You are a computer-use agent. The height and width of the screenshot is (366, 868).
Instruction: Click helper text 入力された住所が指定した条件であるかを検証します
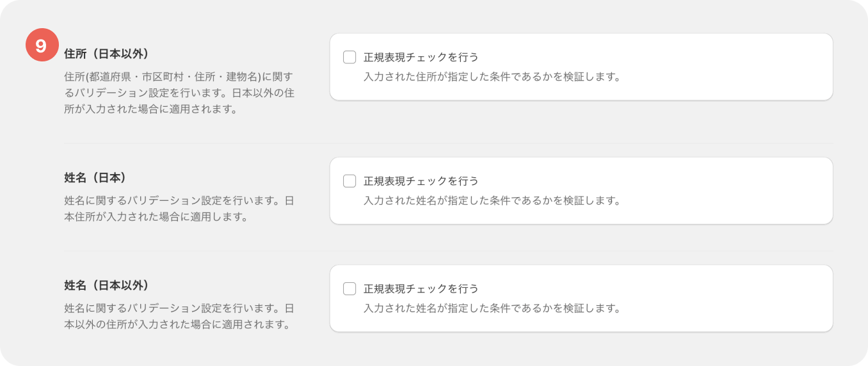click(x=492, y=77)
